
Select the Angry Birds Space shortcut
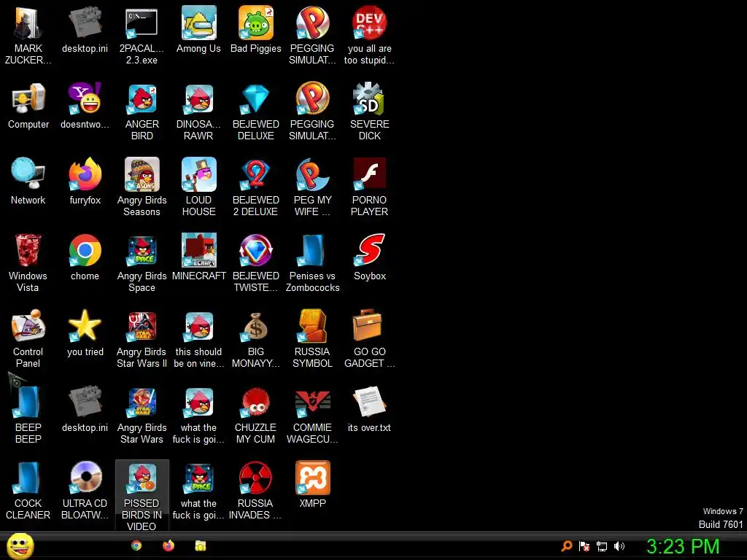click(x=142, y=262)
